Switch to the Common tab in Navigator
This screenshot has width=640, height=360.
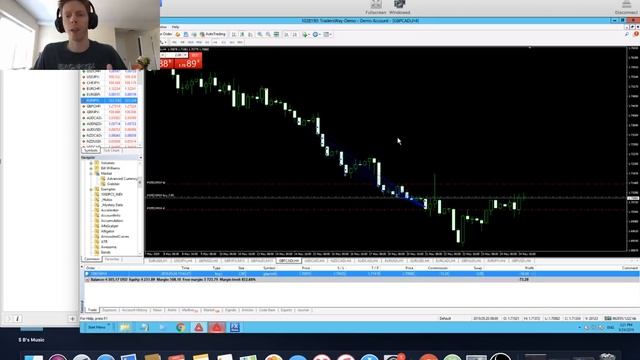click(91, 259)
